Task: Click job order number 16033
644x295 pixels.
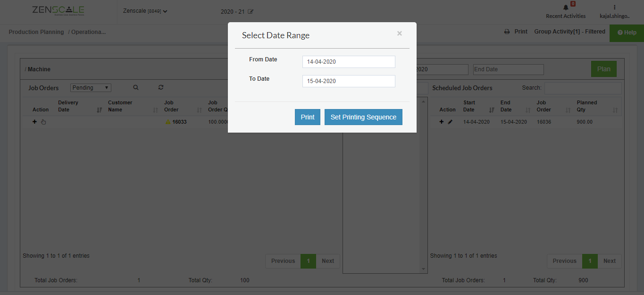Action: (179, 122)
